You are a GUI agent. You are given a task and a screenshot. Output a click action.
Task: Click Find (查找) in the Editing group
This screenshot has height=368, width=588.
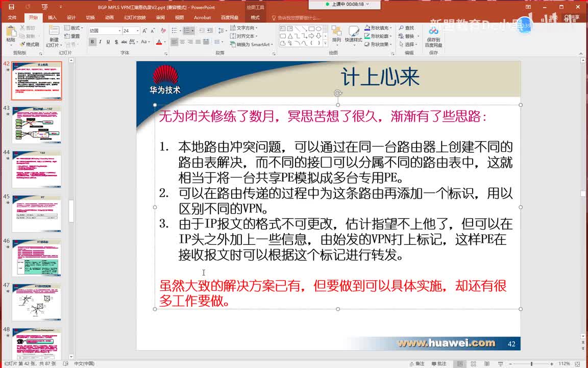click(406, 28)
